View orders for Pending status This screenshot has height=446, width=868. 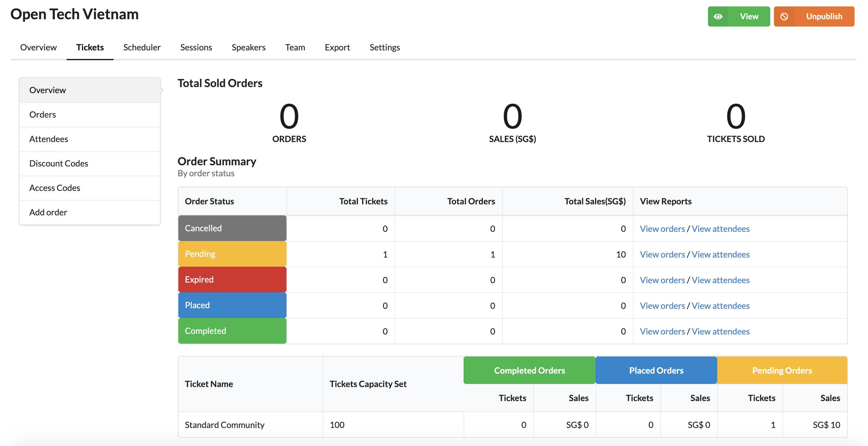[662, 254]
